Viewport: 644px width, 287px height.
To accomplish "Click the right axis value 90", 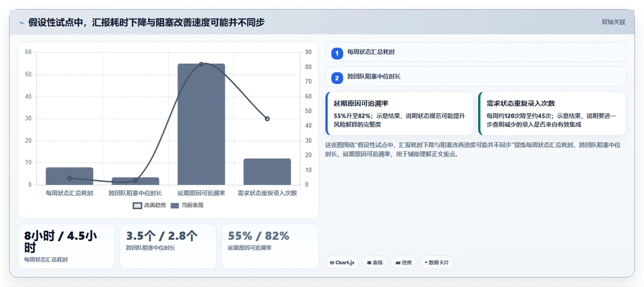I will (308, 52).
